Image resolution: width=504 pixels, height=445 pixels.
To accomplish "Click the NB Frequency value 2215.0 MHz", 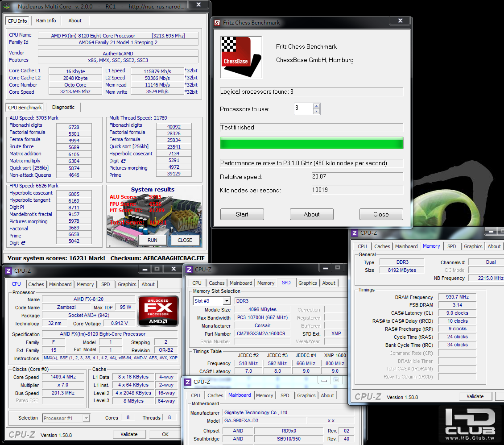I will pyautogui.click(x=486, y=278).
